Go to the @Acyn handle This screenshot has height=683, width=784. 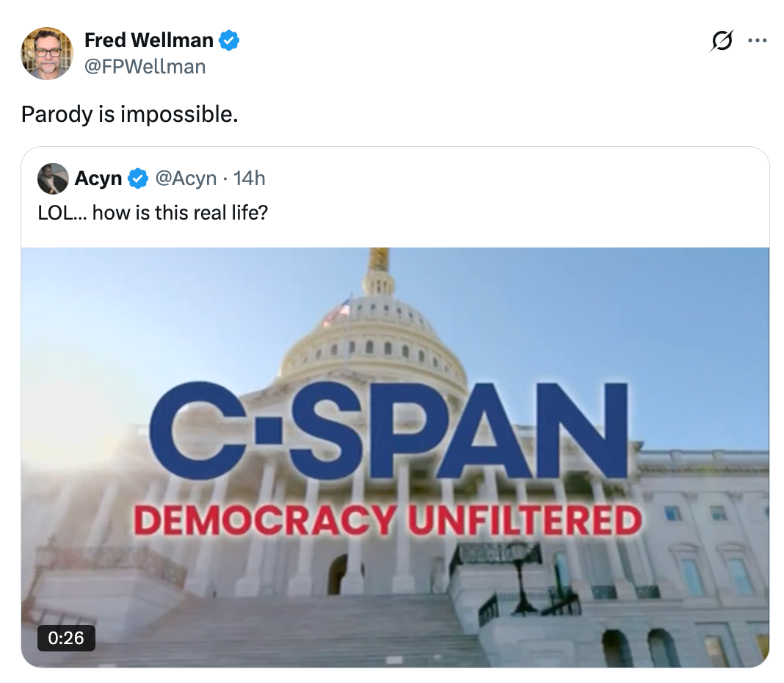pos(186,178)
